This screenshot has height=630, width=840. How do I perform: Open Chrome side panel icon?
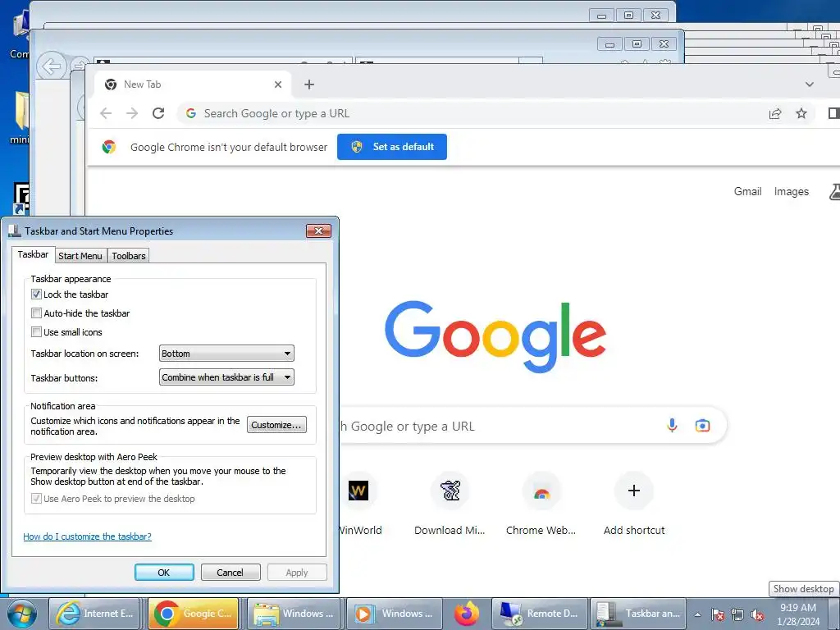tap(833, 113)
